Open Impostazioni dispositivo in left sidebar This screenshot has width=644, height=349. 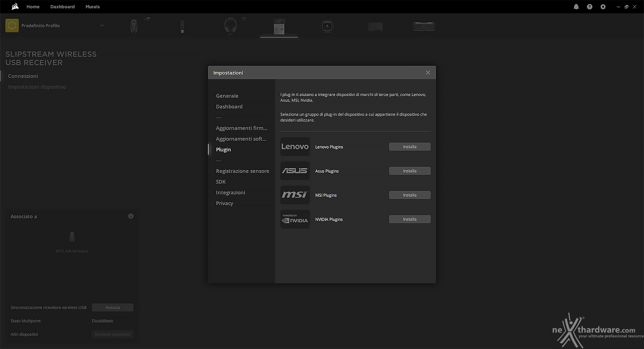(x=37, y=87)
